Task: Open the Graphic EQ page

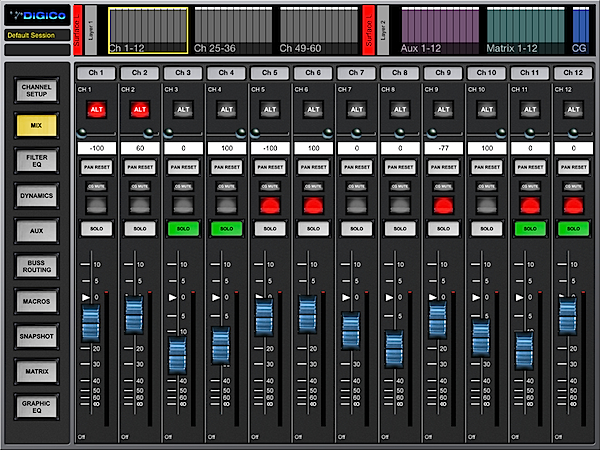Action: pyautogui.click(x=37, y=407)
